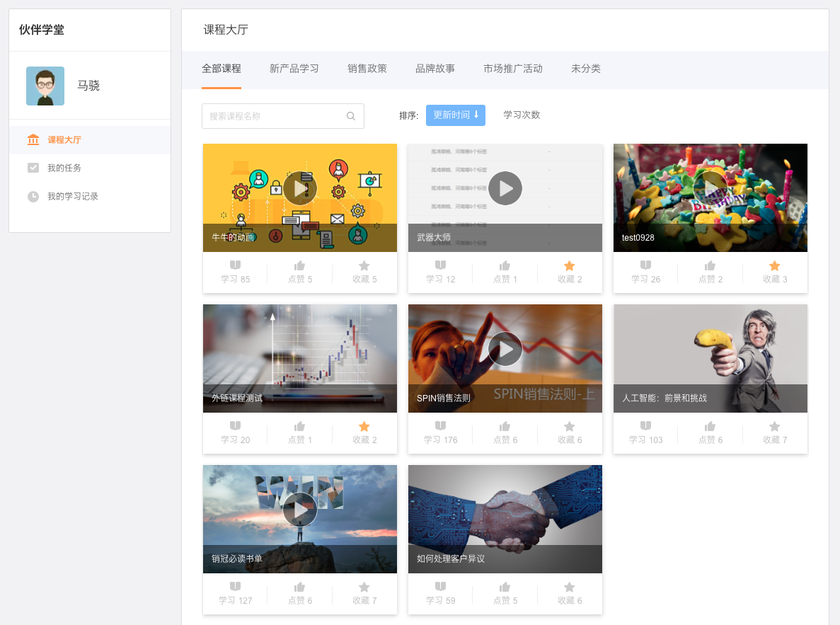Viewport: 840px width, 625px height.
Task: Favorite the 销冠必读书单 course star
Action: click(364, 587)
